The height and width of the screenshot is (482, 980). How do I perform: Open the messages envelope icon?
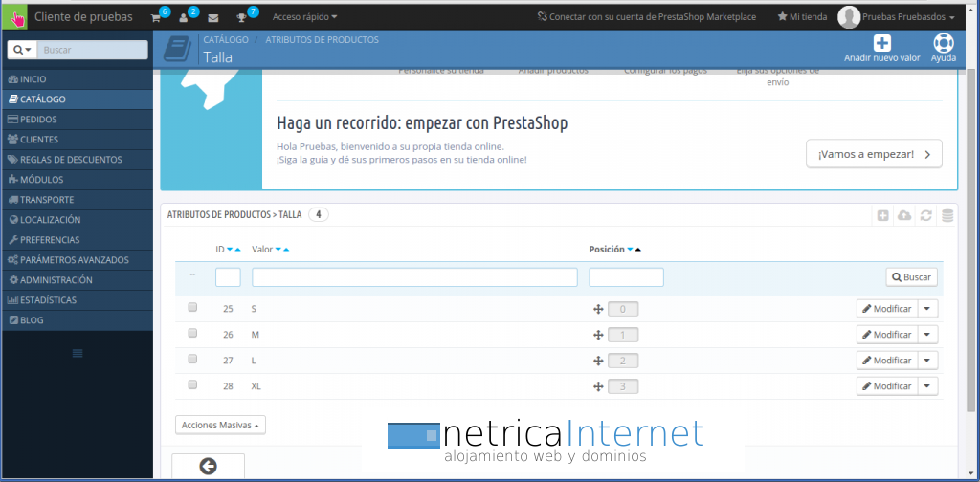(x=213, y=17)
